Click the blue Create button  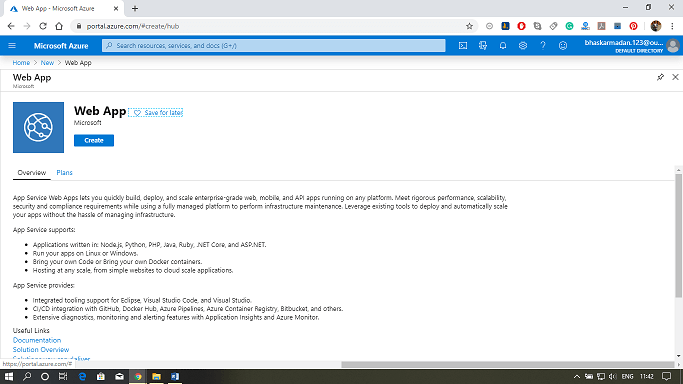[x=94, y=140]
